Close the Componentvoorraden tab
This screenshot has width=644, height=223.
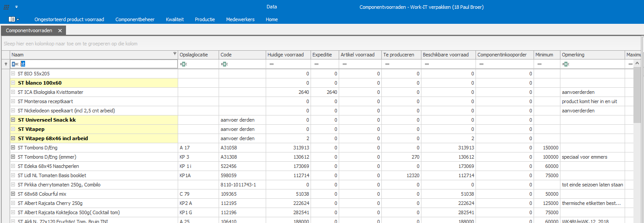60,30
